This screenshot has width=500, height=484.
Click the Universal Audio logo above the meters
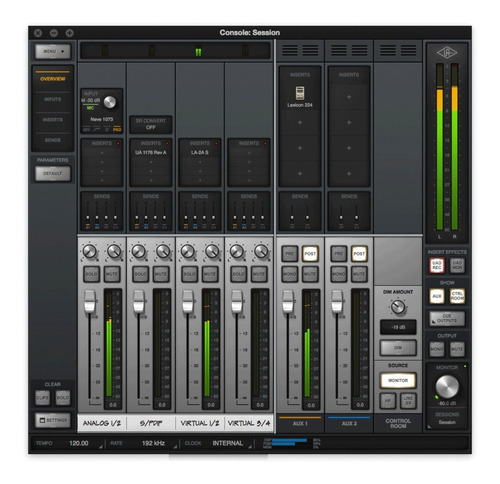pyautogui.click(x=447, y=52)
